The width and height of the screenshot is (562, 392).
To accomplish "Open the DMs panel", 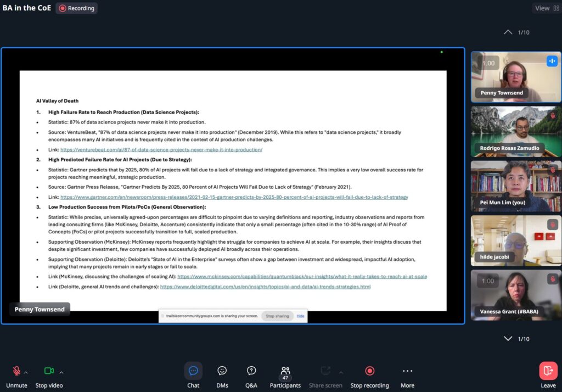I will tap(222, 376).
